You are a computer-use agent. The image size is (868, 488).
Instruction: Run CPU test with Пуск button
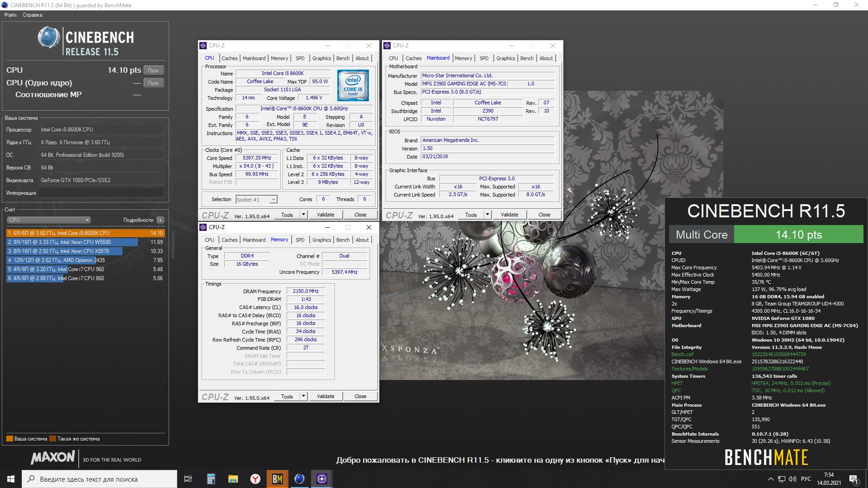[x=154, y=70]
